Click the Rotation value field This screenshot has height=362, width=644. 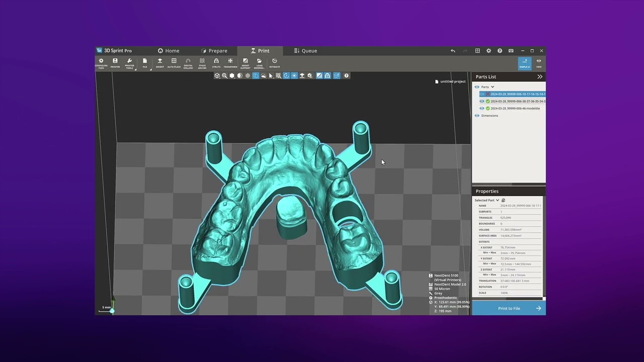pos(504,287)
